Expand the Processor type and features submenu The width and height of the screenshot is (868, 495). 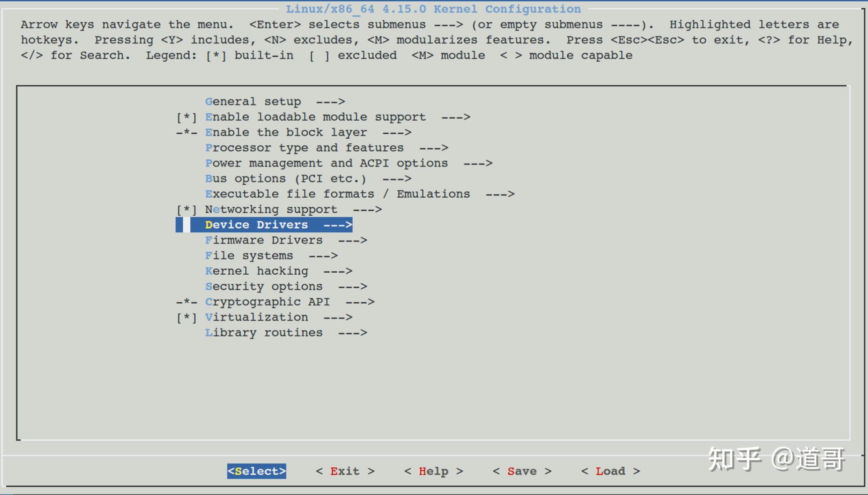[304, 147]
